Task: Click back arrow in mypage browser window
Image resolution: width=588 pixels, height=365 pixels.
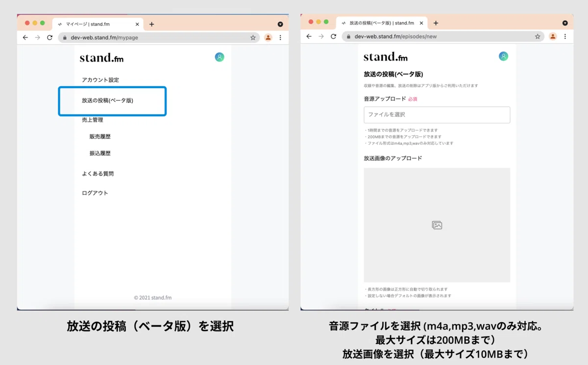Action: coord(25,37)
